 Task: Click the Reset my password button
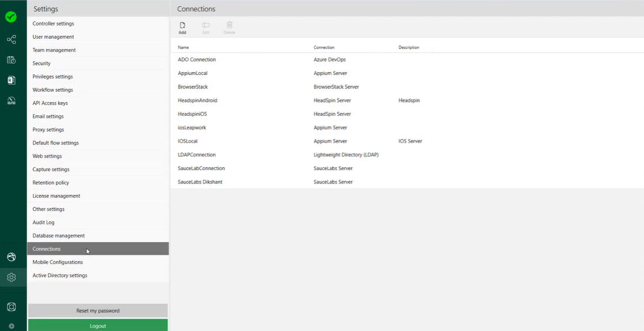point(98,311)
